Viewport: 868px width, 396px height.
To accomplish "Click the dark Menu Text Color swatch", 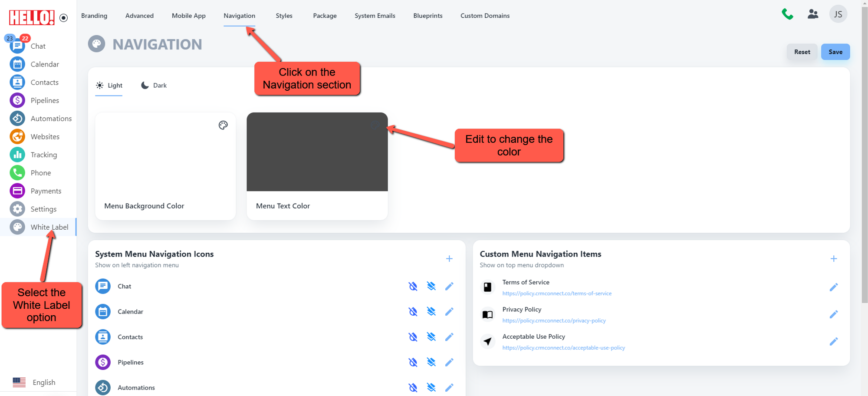I will [317, 152].
